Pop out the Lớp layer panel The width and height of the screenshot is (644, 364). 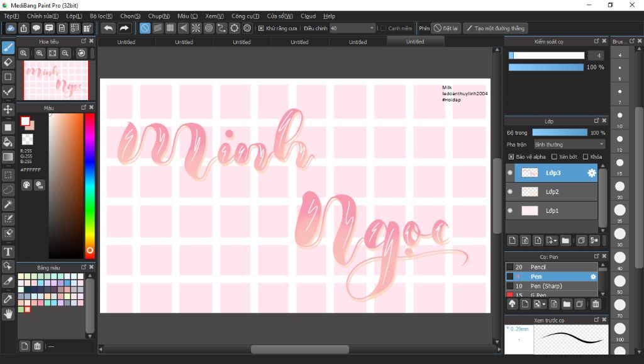[x=596, y=121]
